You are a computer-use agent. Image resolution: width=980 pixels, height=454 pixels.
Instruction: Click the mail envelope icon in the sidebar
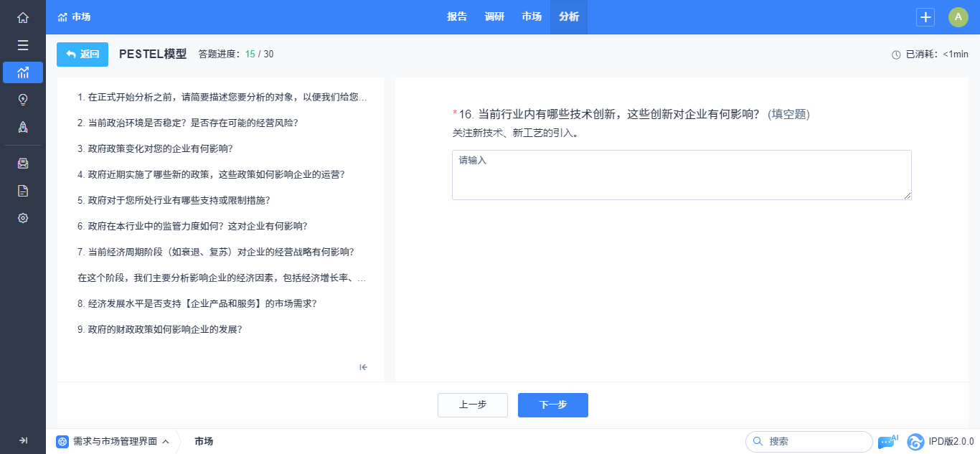point(23,164)
